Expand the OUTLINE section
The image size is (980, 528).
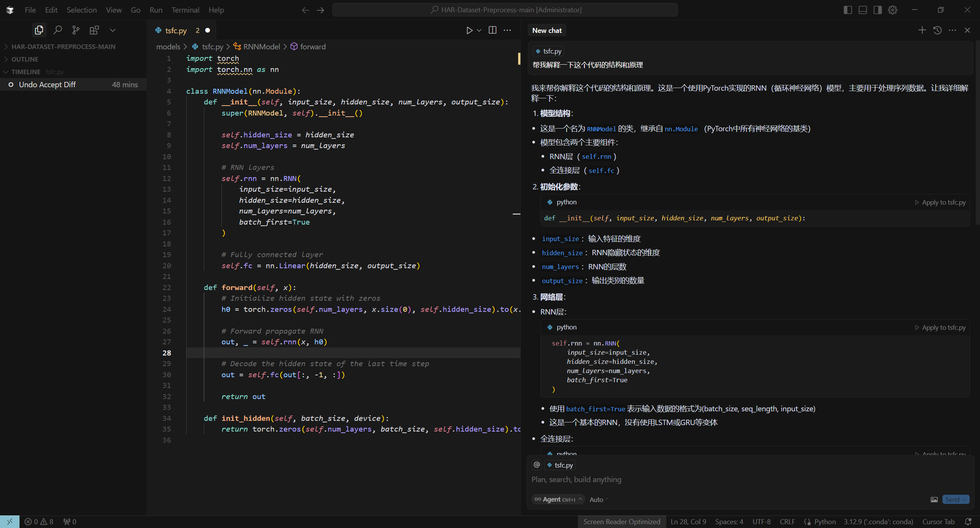tap(25, 59)
